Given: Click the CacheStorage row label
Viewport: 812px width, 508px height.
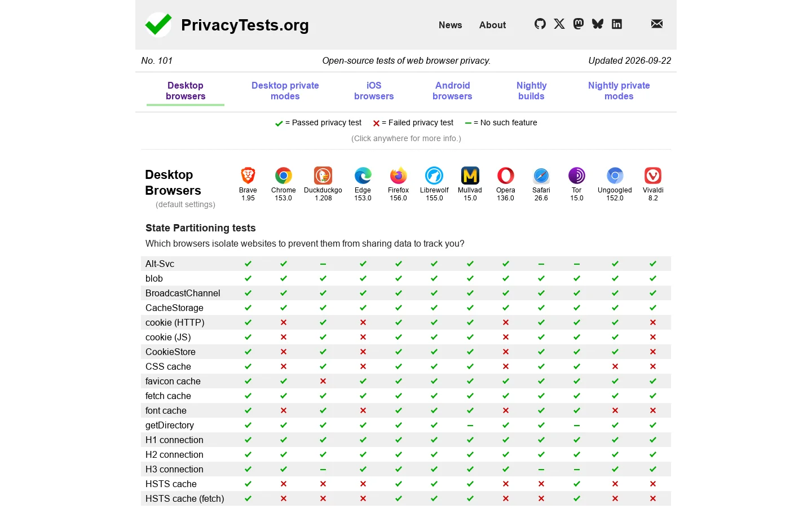Looking at the screenshot, I should (x=174, y=308).
